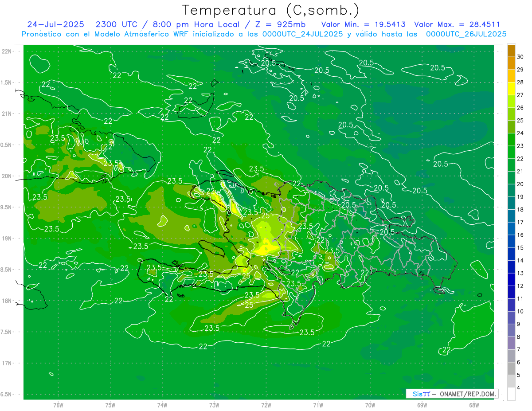This screenshot has width=532, height=411.
Task: Click the '68W' longitude axis label
Action: pos(474,405)
